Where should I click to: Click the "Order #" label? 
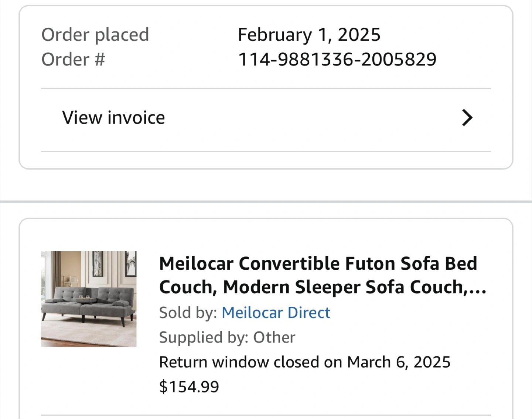[x=73, y=59]
